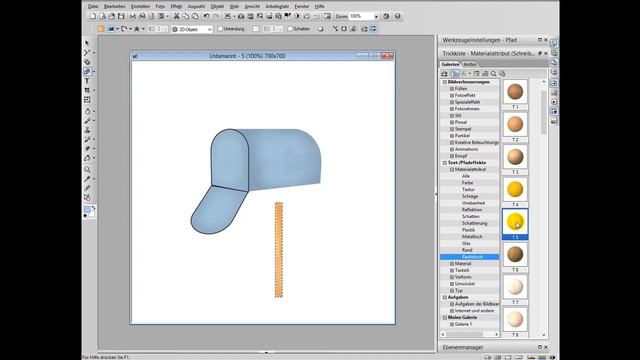Collapse the Meine Galerie tree group

445,317
